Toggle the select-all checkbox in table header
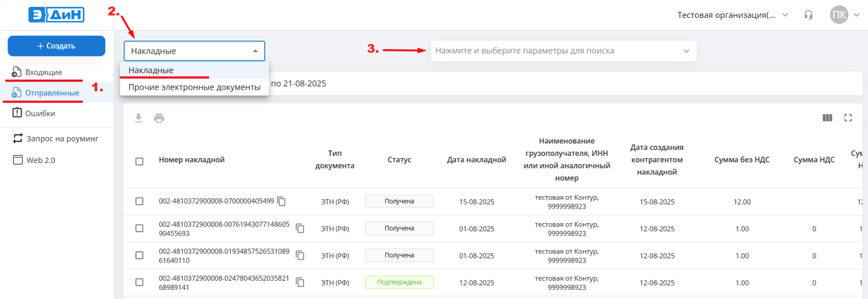The image size is (868, 299). [x=139, y=161]
